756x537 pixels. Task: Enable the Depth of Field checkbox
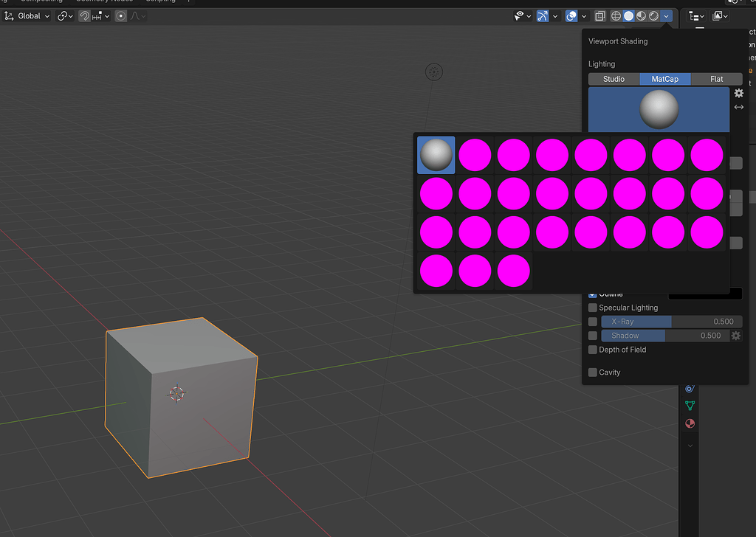[x=593, y=350]
